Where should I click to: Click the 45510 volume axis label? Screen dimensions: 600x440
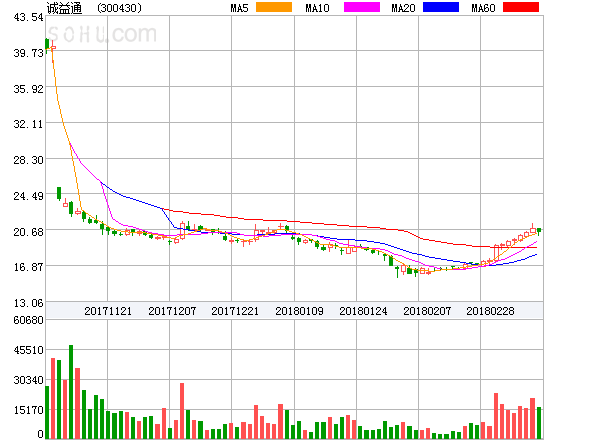point(28,350)
